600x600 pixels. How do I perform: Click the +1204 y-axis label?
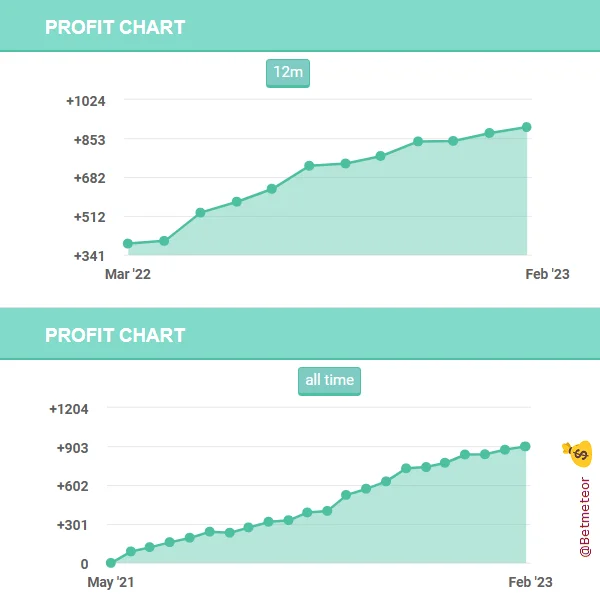(69, 409)
